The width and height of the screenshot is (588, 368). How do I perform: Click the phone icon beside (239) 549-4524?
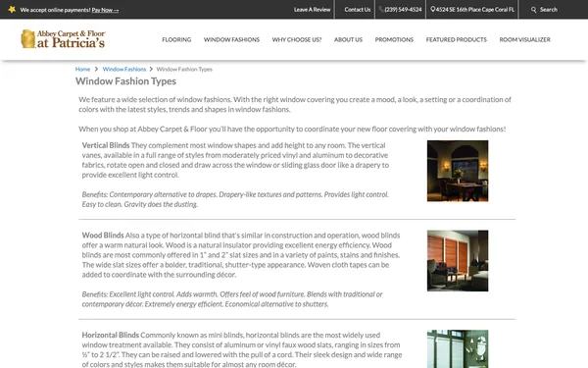click(381, 10)
